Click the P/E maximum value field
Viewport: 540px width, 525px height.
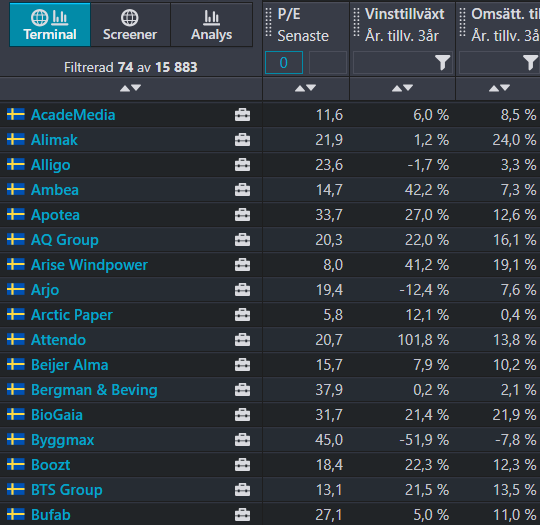[x=328, y=63]
